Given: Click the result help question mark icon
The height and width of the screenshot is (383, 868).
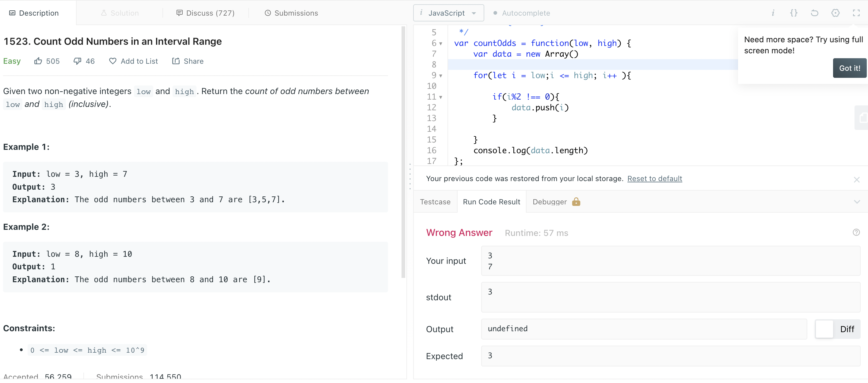Looking at the screenshot, I should point(856,233).
